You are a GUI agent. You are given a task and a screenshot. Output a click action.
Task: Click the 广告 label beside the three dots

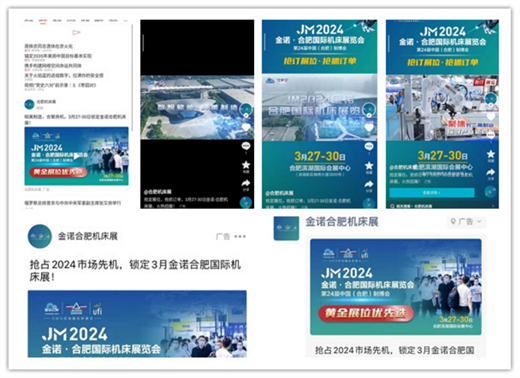(223, 236)
